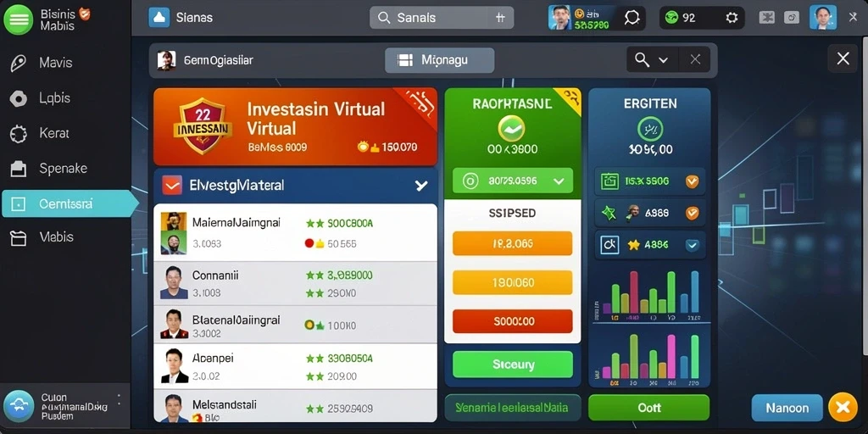Click the red shield badge numbered 22
Viewport: 868px width, 434px height.
203,126
